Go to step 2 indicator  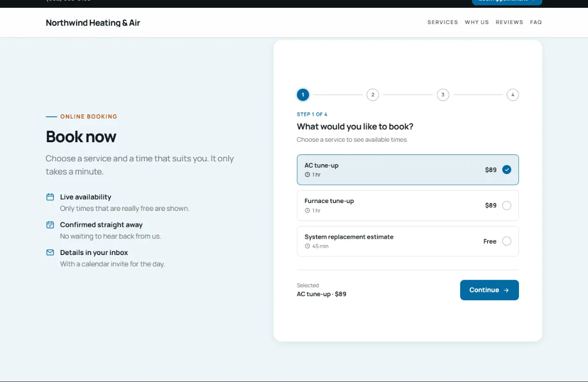[373, 95]
